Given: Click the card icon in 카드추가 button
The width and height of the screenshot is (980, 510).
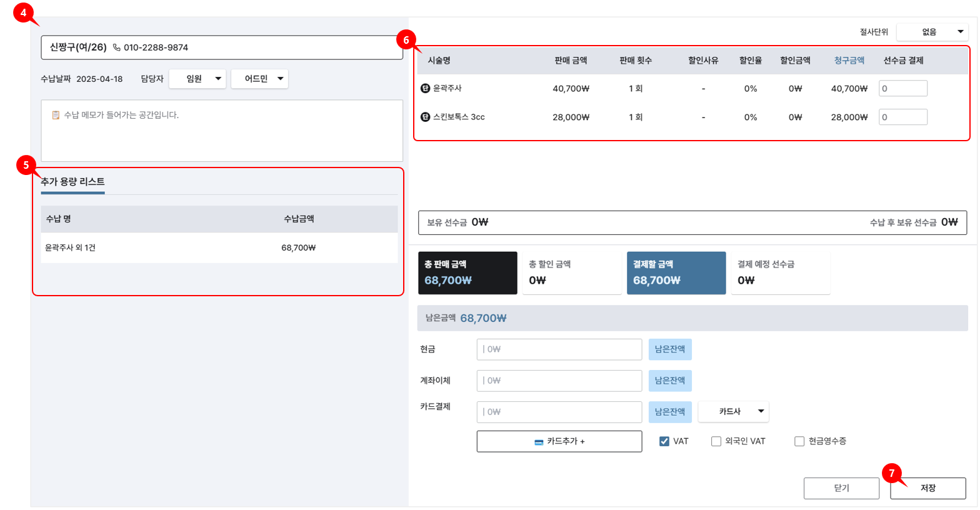Looking at the screenshot, I should tap(539, 442).
